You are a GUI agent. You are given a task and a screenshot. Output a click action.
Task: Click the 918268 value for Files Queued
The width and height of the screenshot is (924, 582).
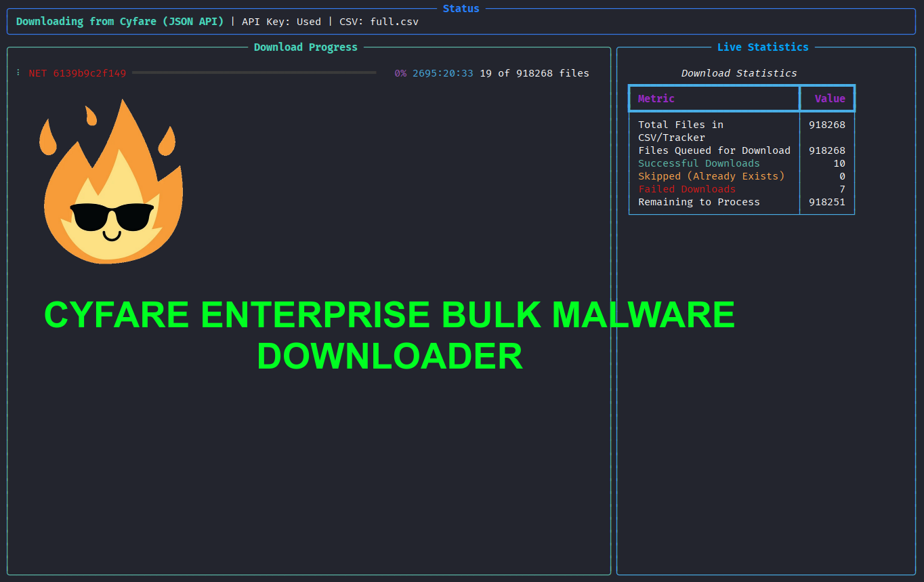point(827,150)
